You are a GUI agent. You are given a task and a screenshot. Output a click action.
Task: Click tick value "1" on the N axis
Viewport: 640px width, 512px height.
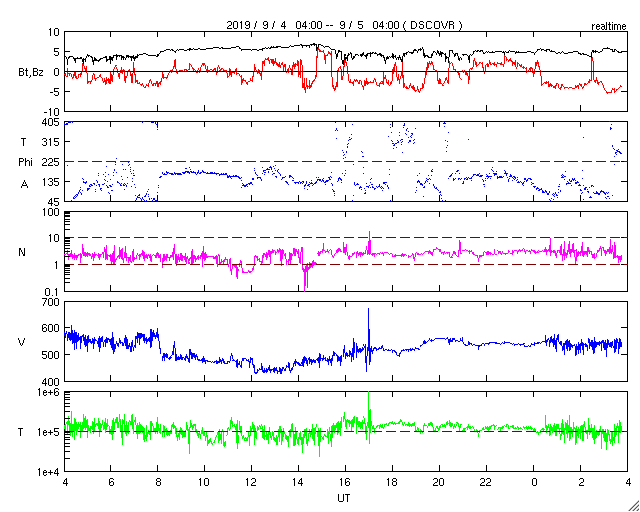coord(58,265)
